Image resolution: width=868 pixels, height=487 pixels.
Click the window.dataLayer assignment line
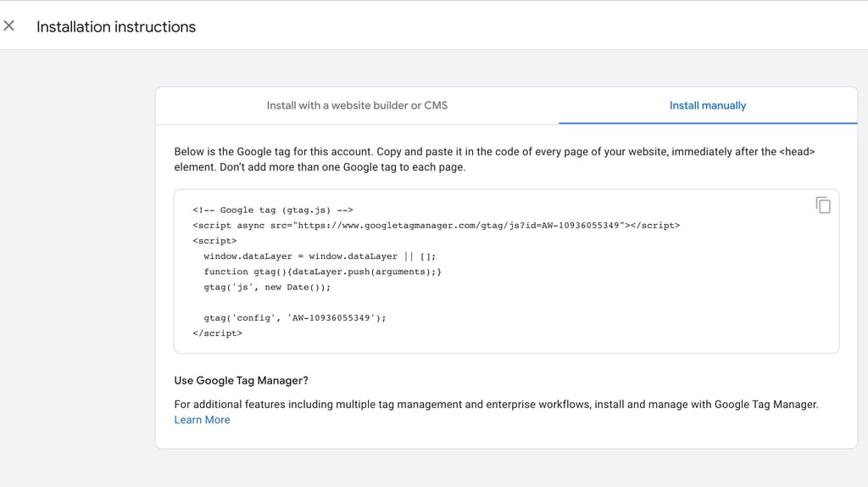tap(320, 256)
